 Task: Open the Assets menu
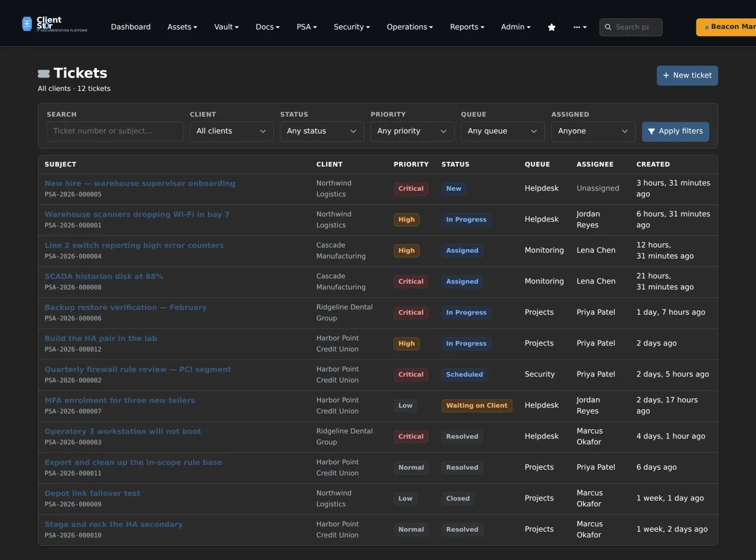[183, 27]
